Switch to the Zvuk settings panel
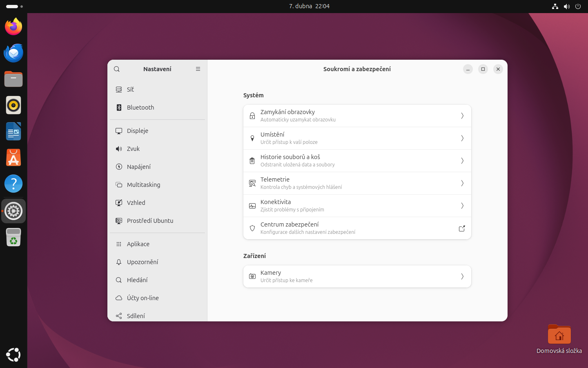The height and width of the screenshot is (368, 588). click(x=133, y=149)
